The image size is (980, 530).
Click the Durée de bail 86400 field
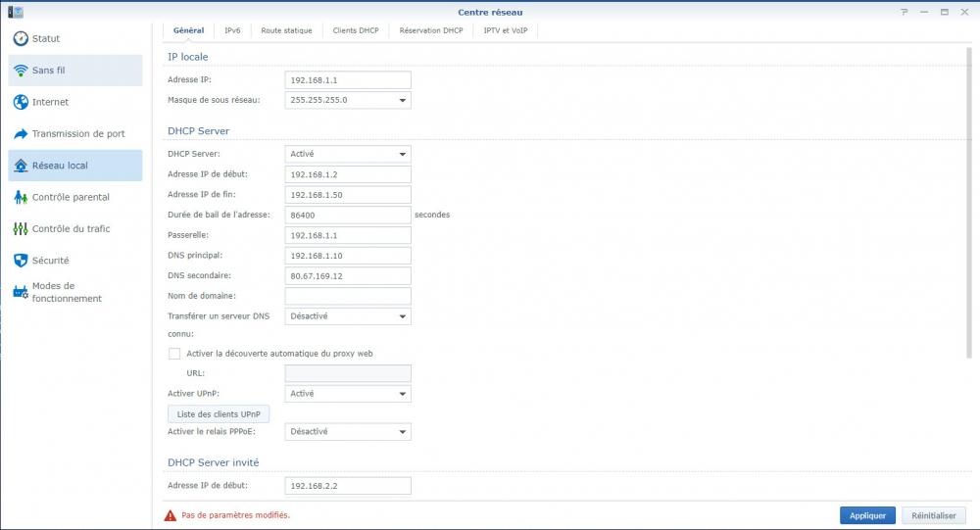coord(348,215)
